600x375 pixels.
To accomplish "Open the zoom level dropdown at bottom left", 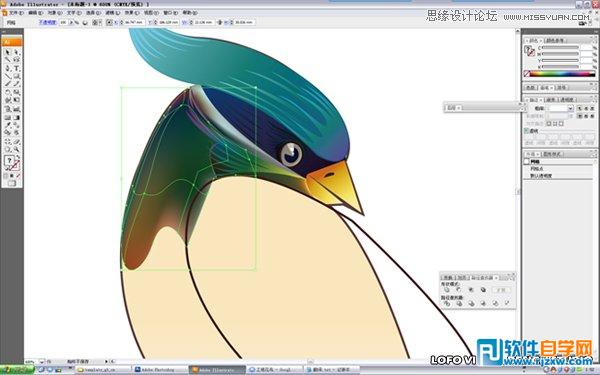I will (x=41, y=361).
